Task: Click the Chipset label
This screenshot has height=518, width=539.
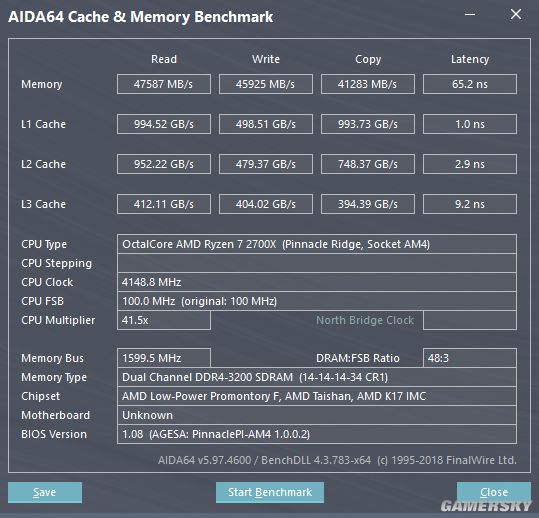Action: 41,396
